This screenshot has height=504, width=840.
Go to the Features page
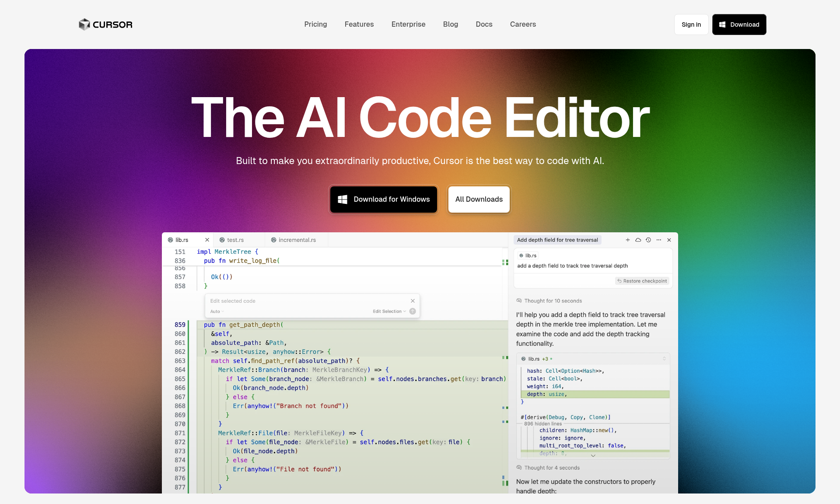359,24
